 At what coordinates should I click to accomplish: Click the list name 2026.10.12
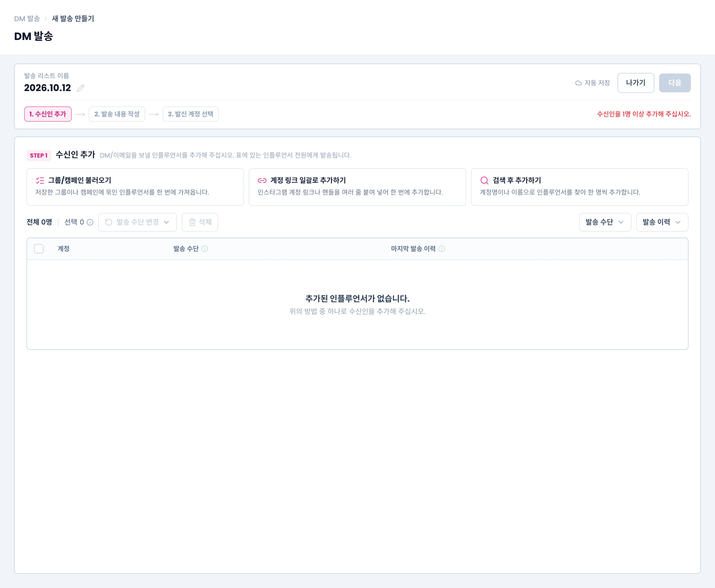click(47, 88)
